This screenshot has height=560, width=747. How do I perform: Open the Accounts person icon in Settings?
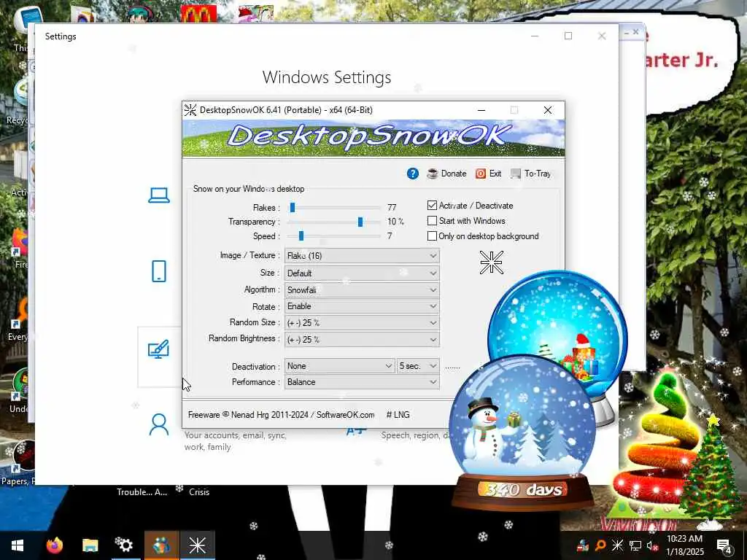click(x=158, y=425)
